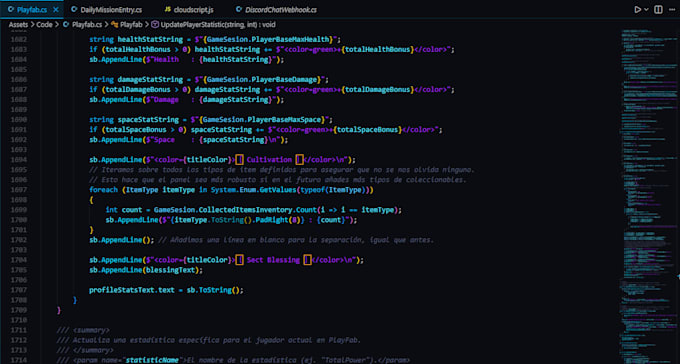Click the C# file icon in the breadcrumb
Image resolution: width=680 pixels, height=364 pixels.
[x=66, y=25]
